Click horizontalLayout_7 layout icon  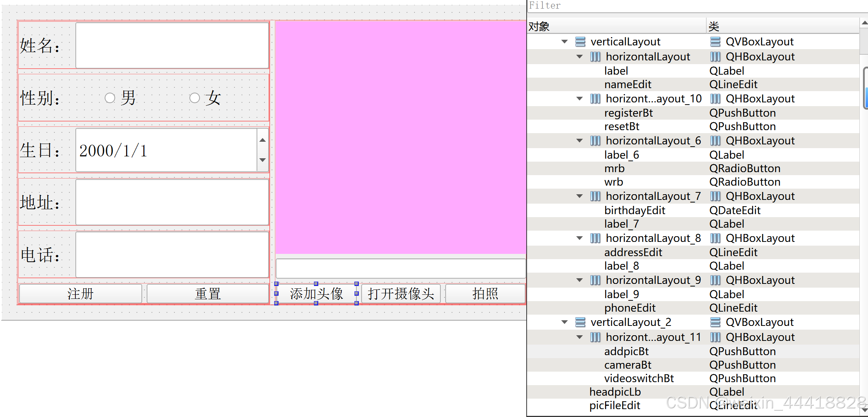[595, 196]
